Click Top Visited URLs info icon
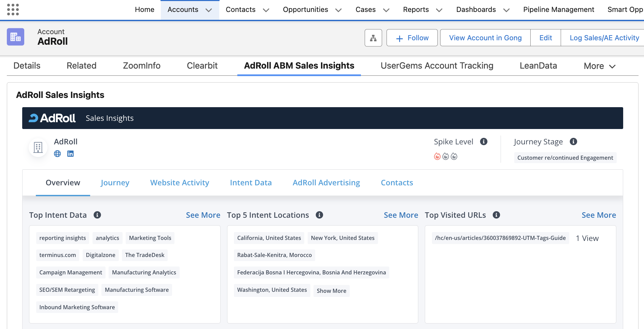644x329 pixels. (496, 215)
